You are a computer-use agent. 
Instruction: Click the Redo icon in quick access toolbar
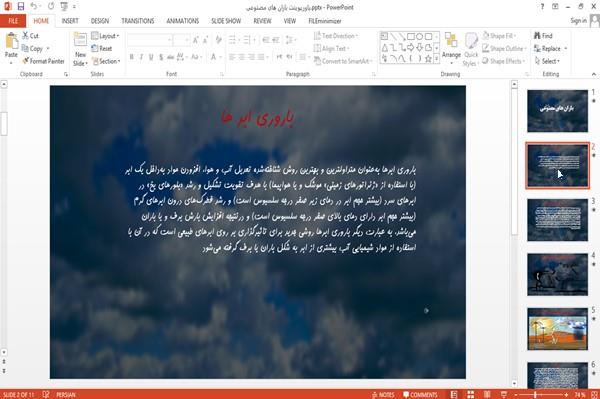[x=51, y=6]
